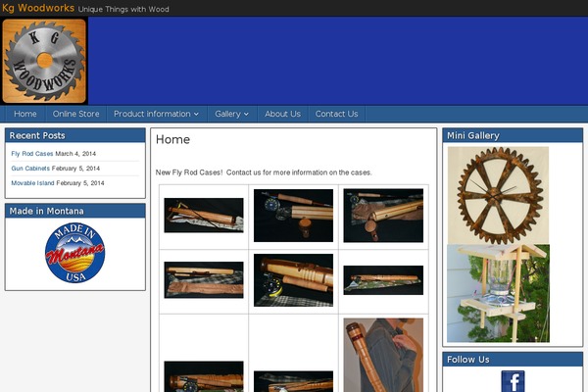View photo of man carrying rod case
The image size is (588, 392).
coord(383,355)
